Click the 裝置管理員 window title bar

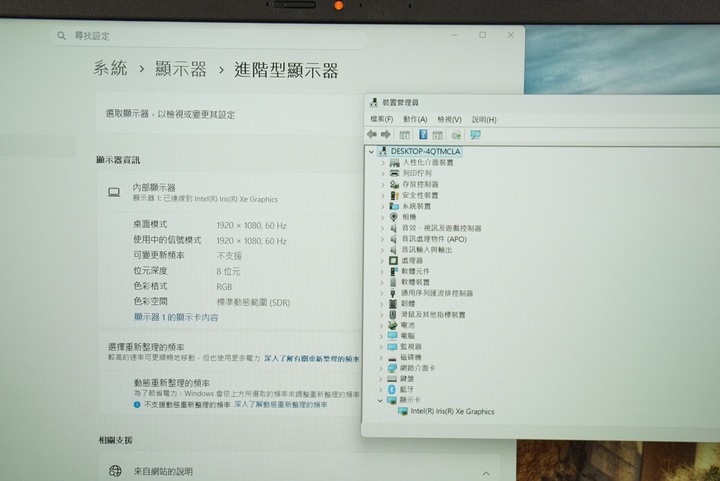542,102
